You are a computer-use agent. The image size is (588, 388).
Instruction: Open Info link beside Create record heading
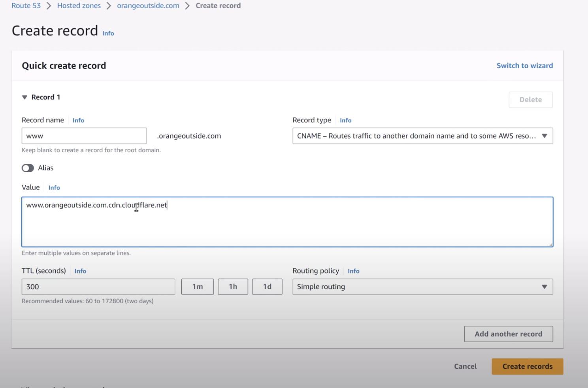108,34
